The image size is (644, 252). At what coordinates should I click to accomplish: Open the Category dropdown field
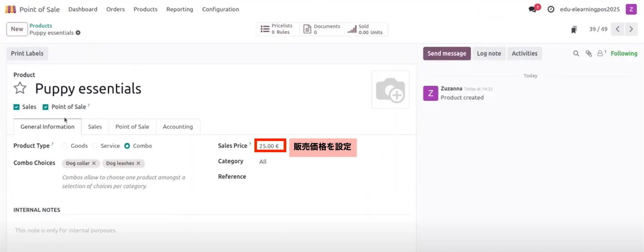point(301,162)
